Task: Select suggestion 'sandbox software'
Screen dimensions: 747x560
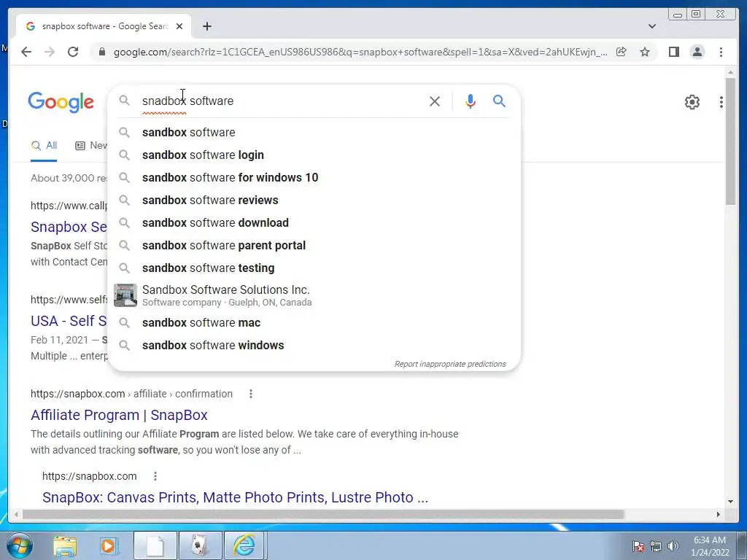Action: click(x=314, y=133)
